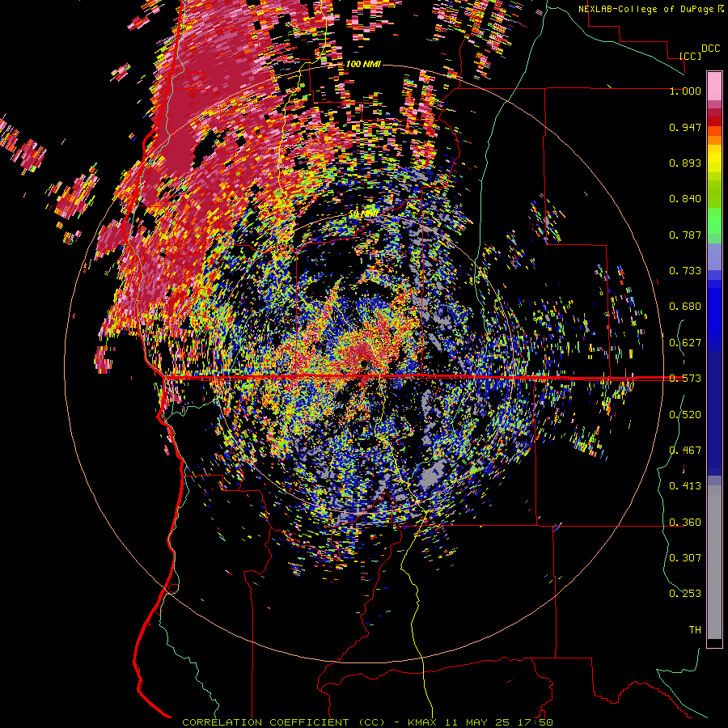Click the [CC] product label
728x728 pixels.
point(691,56)
